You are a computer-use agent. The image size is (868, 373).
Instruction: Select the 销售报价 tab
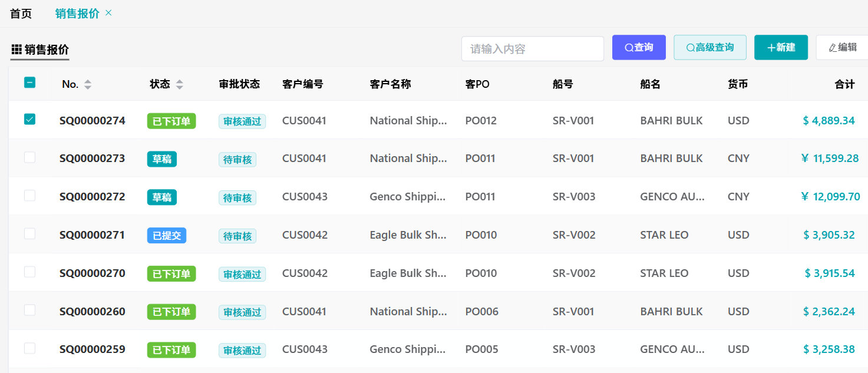click(x=77, y=14)
